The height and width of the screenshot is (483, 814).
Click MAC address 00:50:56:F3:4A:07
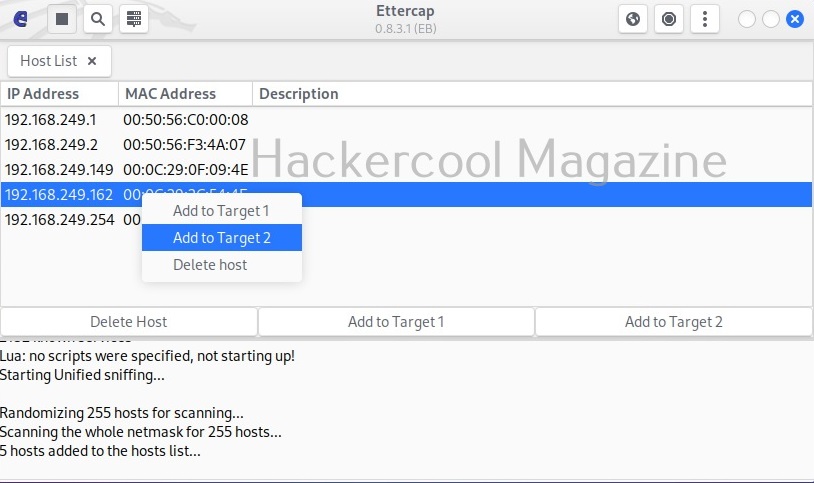184,144
